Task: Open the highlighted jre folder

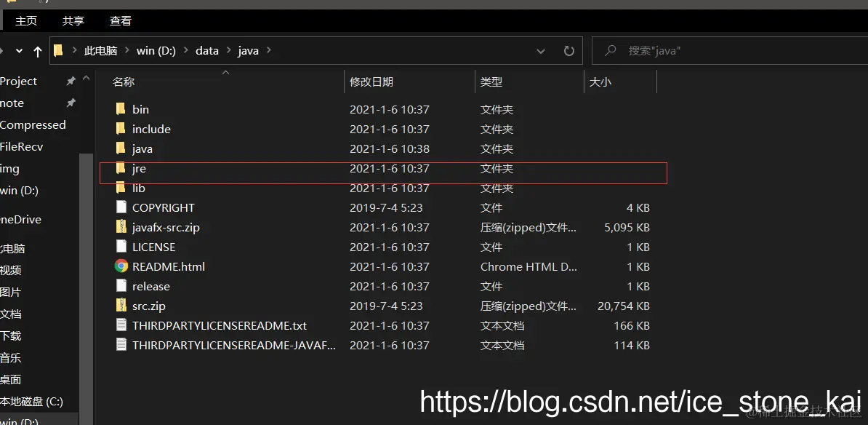Action: click(140, 168)
